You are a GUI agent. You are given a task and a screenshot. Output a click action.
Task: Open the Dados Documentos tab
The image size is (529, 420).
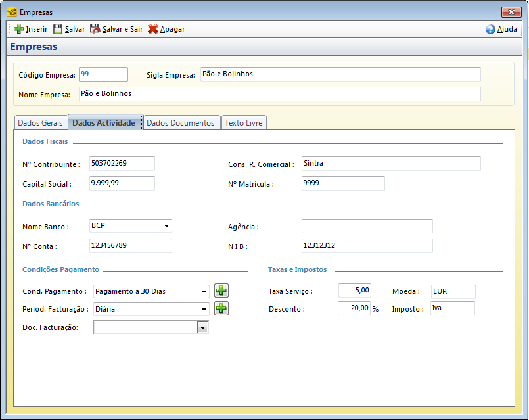180,123
